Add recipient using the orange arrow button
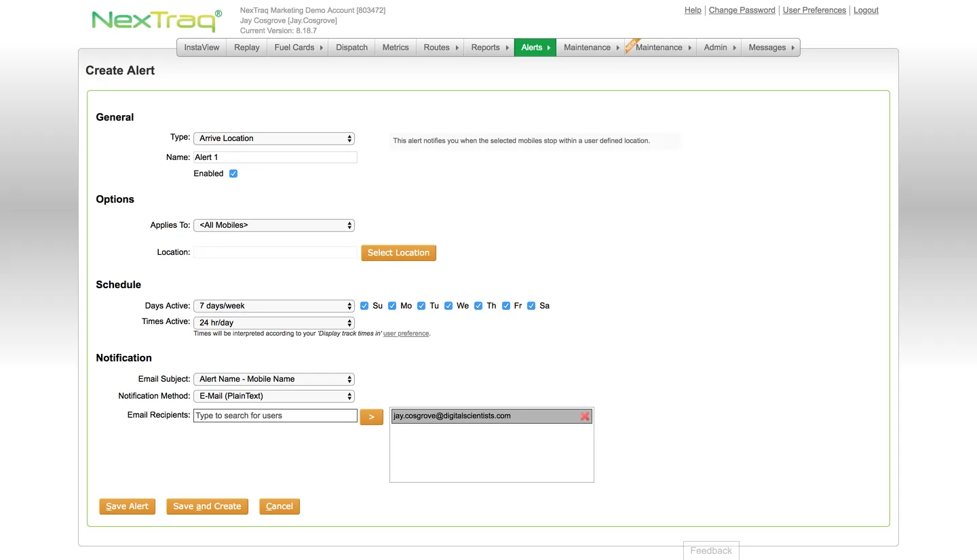Viewport: 977px width, 560px height. 371,416
